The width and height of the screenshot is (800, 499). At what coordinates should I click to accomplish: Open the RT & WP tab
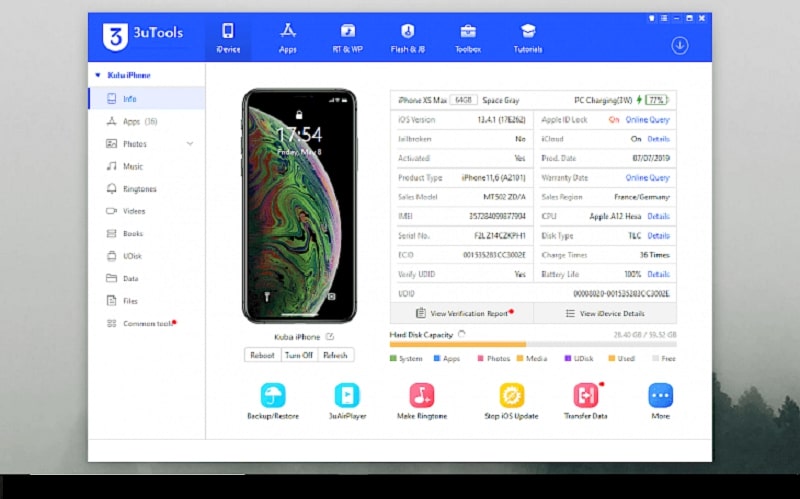(347, 37)
